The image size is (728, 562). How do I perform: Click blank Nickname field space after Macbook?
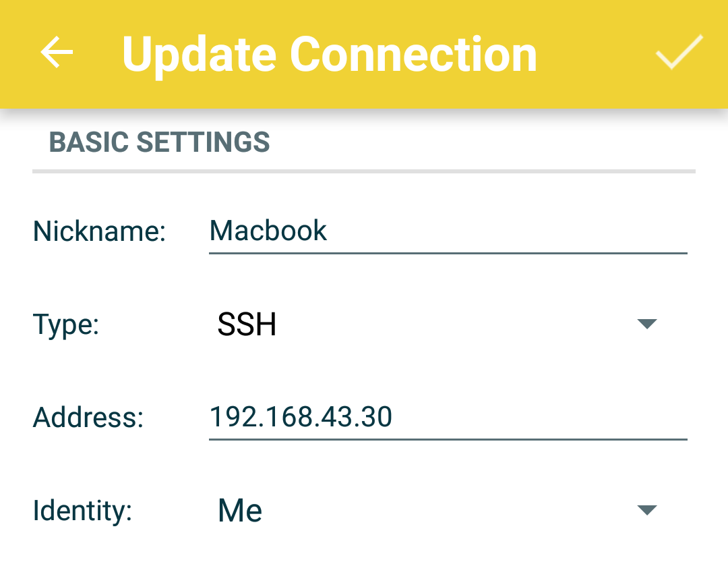(506, 231)
